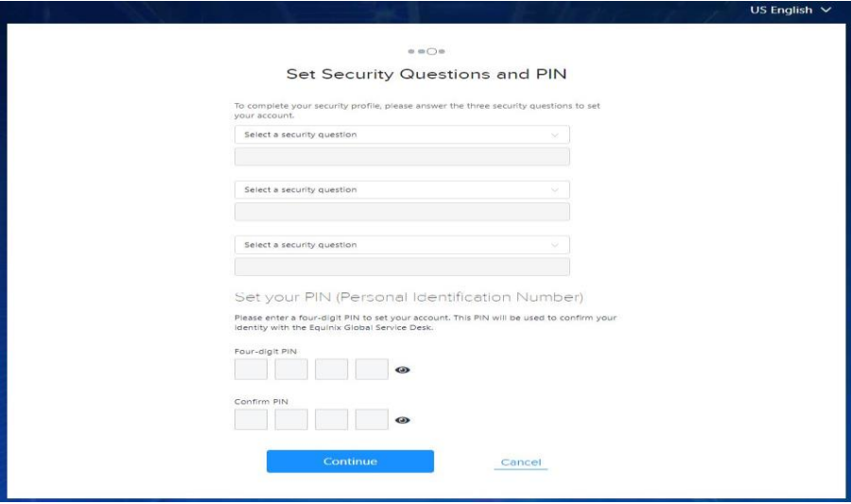Focus the first security answer field
The height and width of the screenshot is (504, 851).
[402, 157]
